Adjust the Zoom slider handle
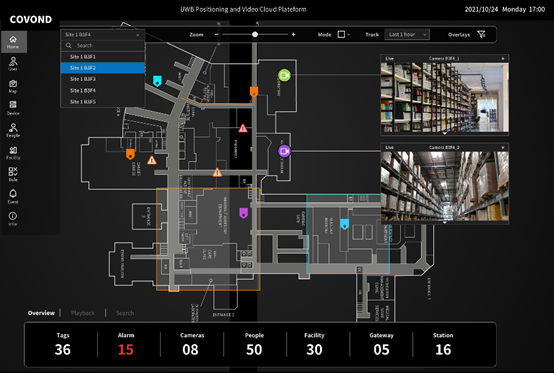The image size is (554, 373). coord(255,34)
